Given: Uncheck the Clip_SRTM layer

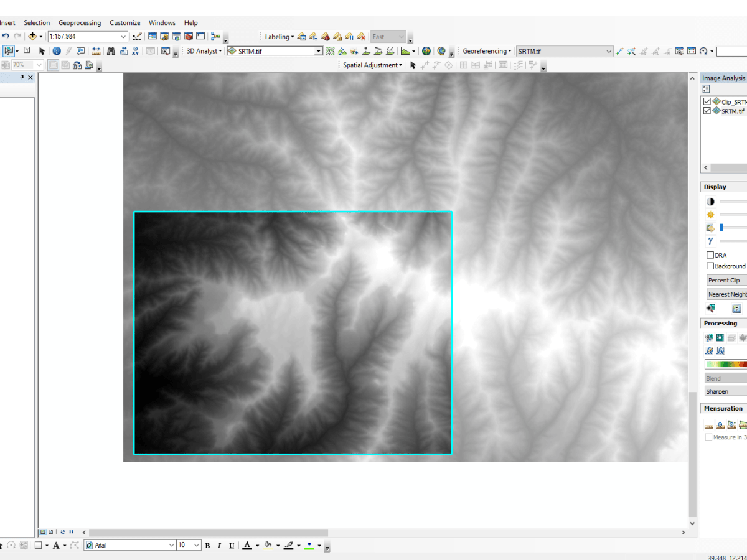Looking at the screenshot, I should [x=707, y=101].
